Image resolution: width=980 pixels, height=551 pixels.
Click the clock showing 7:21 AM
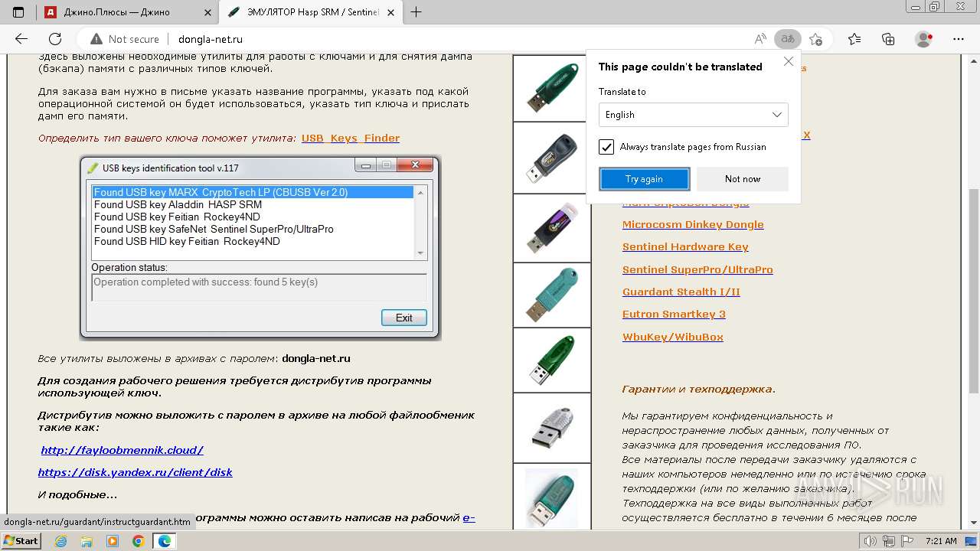(x=941, y=541)
